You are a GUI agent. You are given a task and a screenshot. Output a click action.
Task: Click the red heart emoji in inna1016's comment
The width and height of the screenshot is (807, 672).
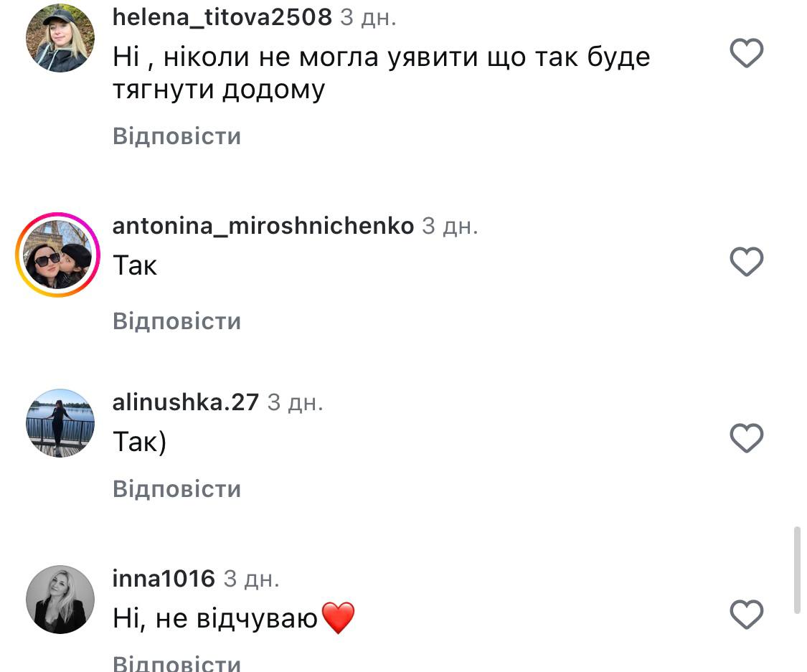pos(338,617)
